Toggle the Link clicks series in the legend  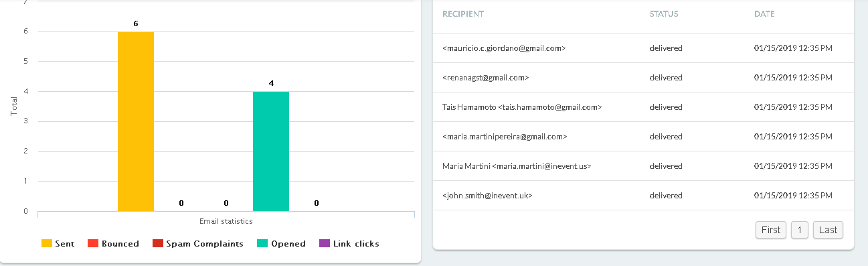coord(349,244)
